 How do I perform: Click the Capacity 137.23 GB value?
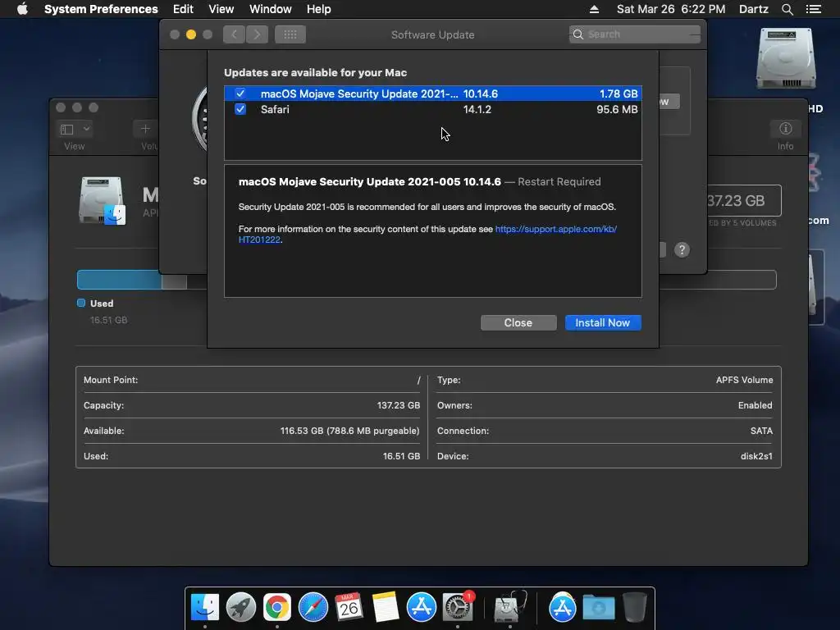coord(399,405)
